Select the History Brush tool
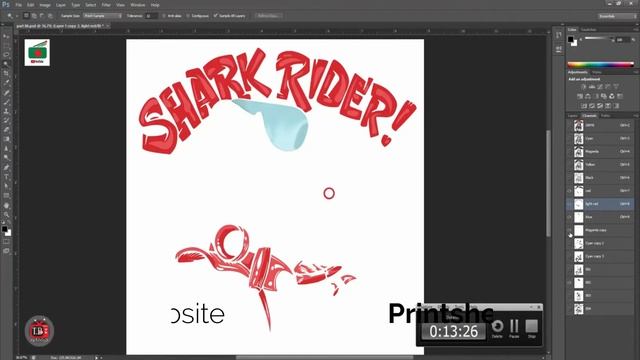The height and width of the screenshot is (360, 640). [x=6, y=120]
